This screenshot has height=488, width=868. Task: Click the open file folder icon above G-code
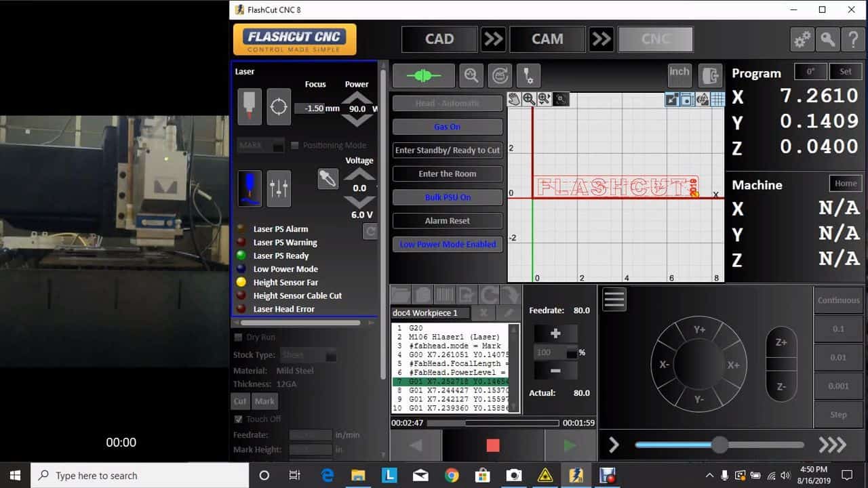pos(400,295)
